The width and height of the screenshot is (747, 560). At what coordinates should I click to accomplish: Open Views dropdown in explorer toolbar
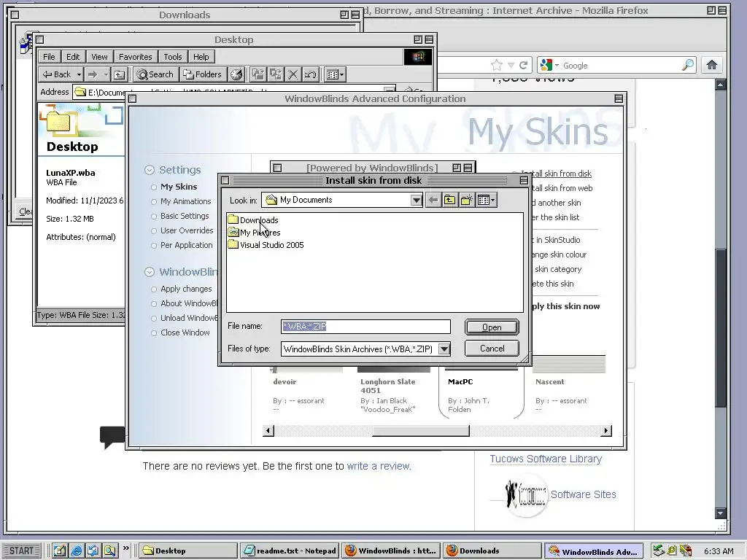pyautogui.click(x=334, y=74)
